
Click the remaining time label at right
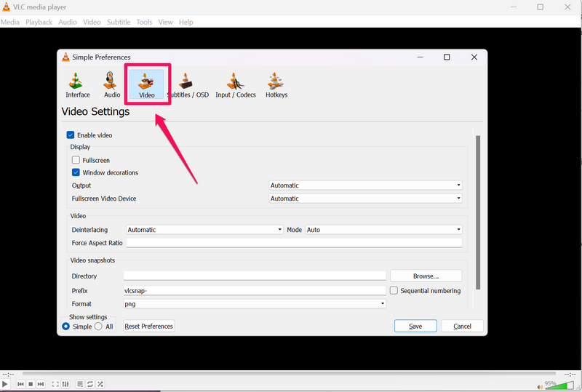570,374
